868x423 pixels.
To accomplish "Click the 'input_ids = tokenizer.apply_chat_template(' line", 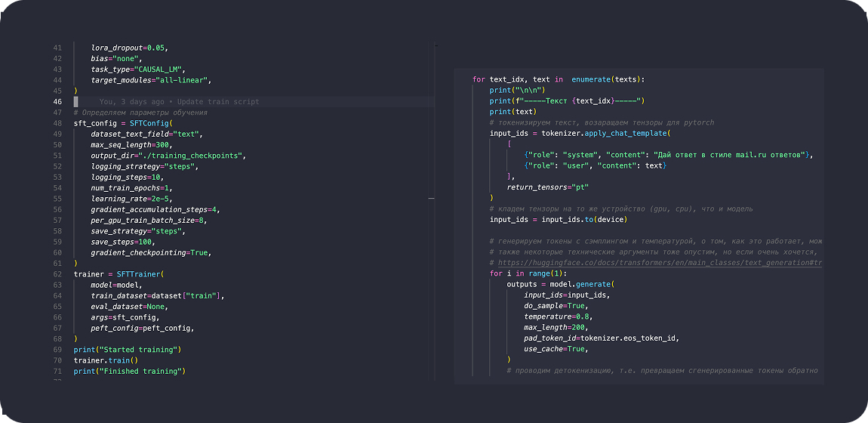I will (x=580, y=134).
